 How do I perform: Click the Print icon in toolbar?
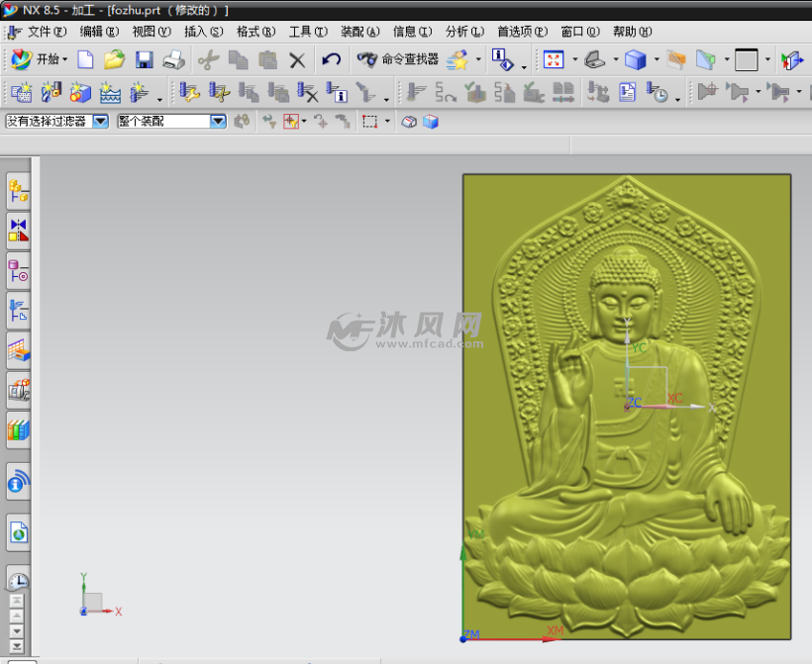tap(173, 59)
